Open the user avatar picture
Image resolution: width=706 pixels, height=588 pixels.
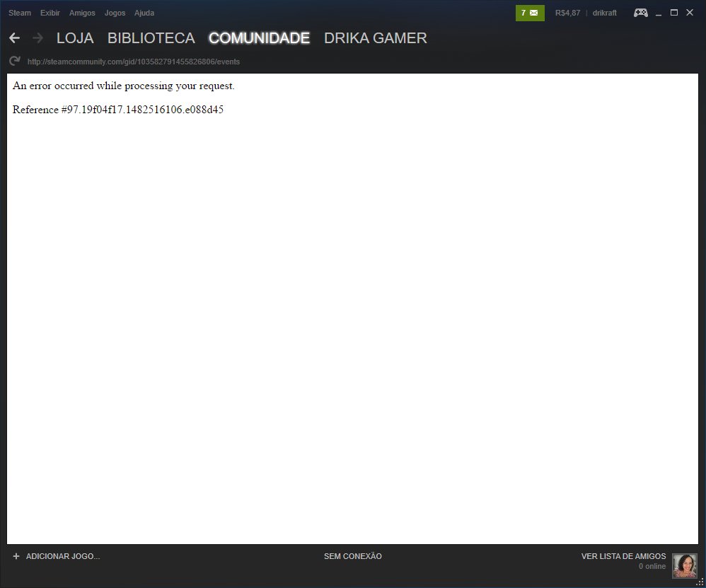tap(684, 565)
